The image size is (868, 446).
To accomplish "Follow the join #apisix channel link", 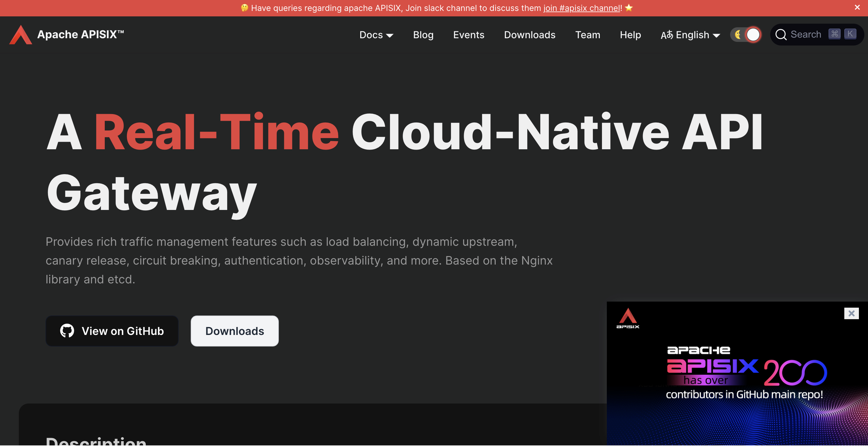I will (x=582, y=8).
